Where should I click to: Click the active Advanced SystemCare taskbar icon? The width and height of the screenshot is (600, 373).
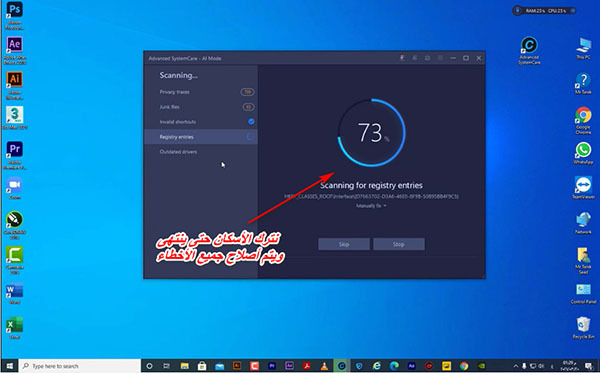(x=342, y=366)
